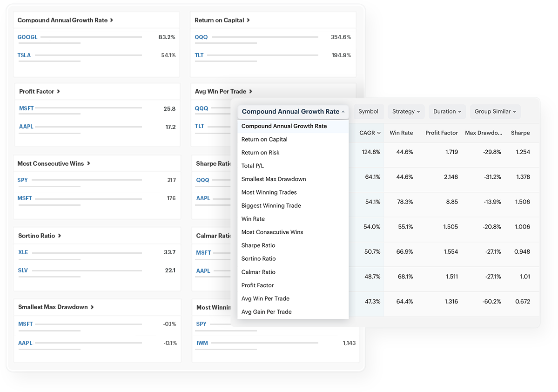Click the 1.378 Sharpe value cell

[523, 177]
